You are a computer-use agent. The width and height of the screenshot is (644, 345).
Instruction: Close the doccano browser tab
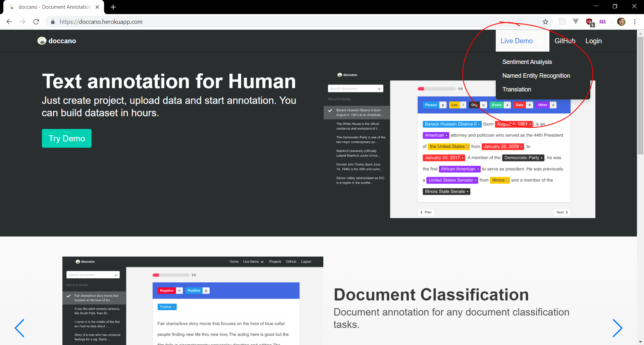coord(97,7)
